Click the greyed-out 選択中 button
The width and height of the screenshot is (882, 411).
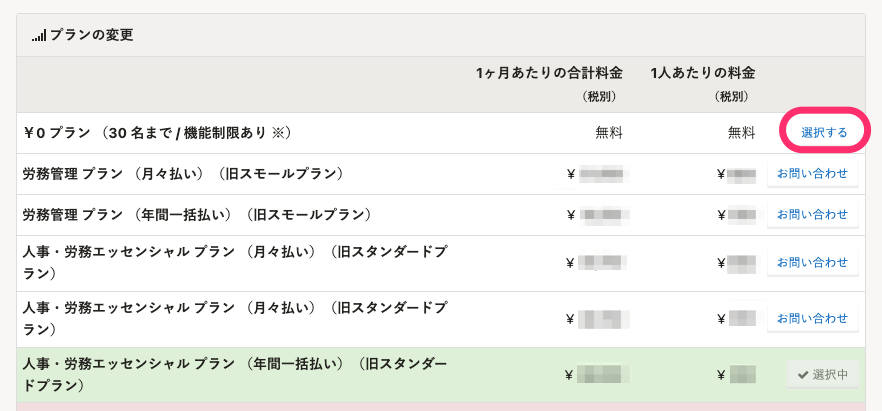(822, 374)
